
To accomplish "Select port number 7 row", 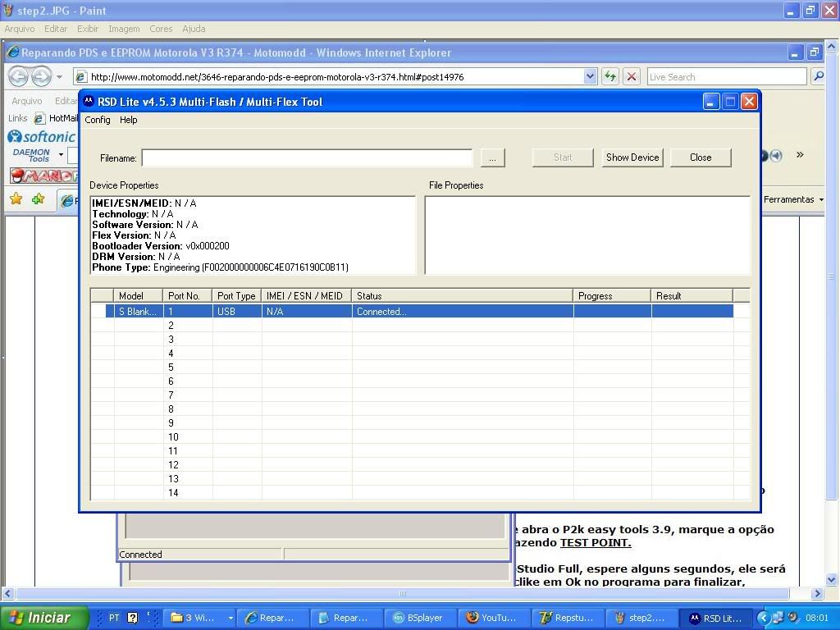I will [x=419, y=395].
